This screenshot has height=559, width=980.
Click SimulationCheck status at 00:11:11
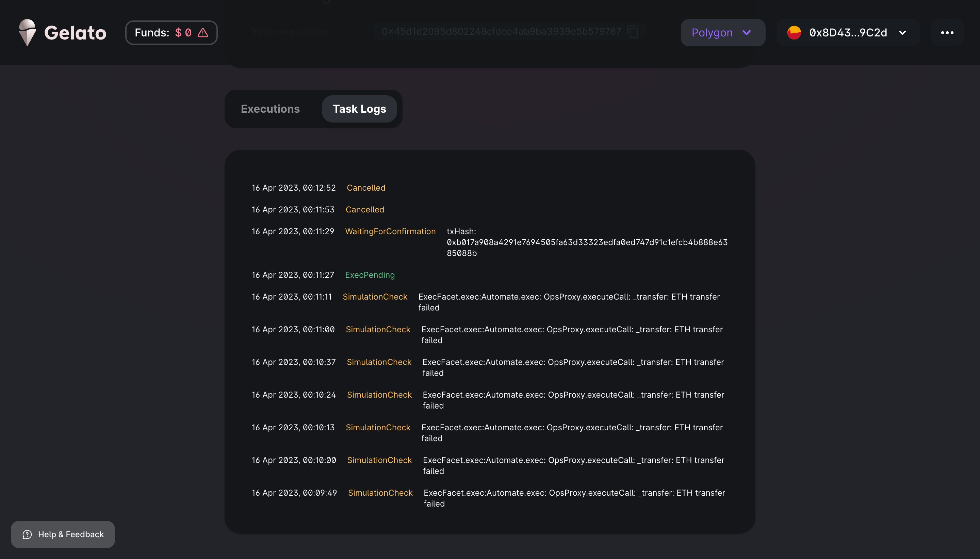pos(375,297)
